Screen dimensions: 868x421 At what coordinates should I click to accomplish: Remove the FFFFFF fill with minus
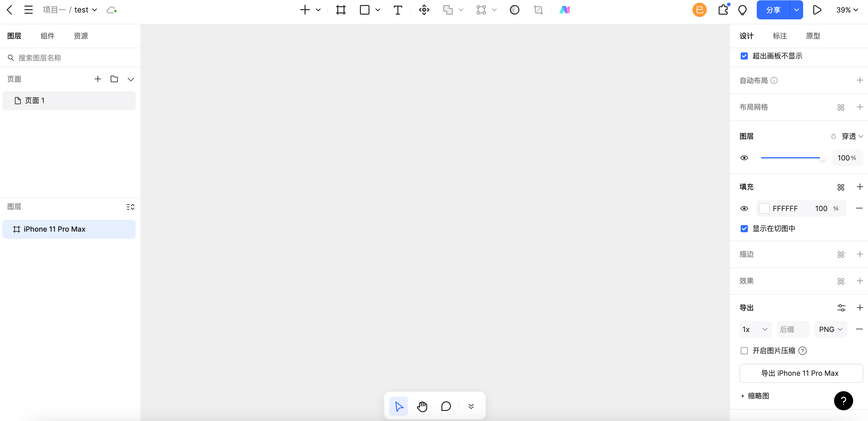tap(859, 208)
